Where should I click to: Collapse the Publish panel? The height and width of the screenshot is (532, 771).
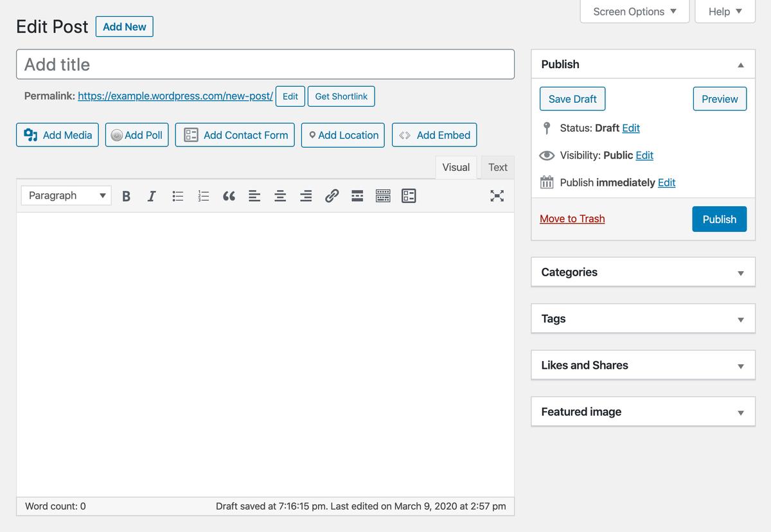[x=740, y=65]
